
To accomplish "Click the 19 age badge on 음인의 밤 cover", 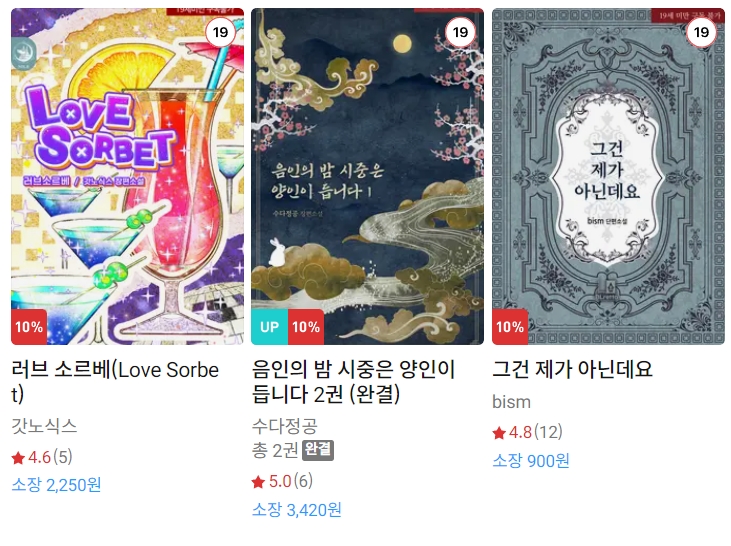I will 460,32.
